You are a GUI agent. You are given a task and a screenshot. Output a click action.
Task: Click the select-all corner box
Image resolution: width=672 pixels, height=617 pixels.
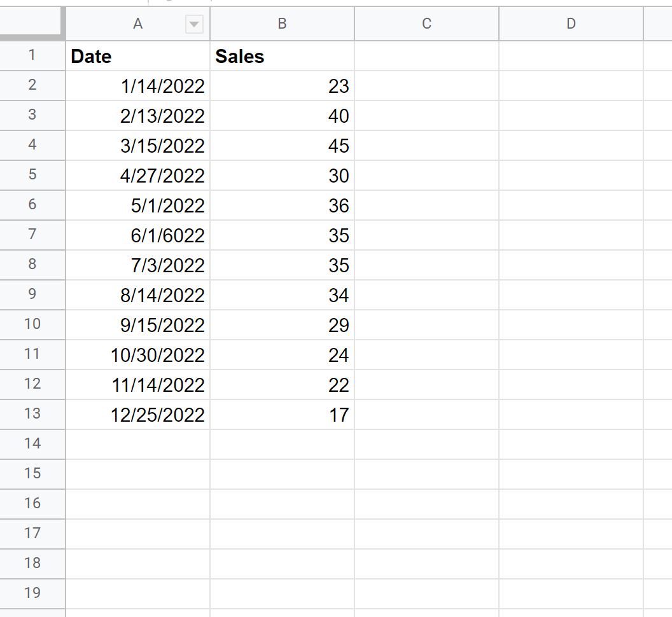[32, 23]
